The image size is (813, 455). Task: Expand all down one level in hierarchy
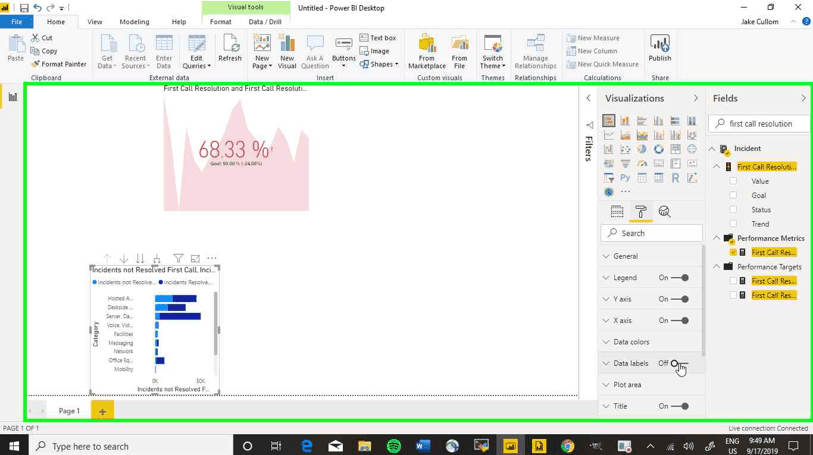pyautogui.click(x=157, y=258)
